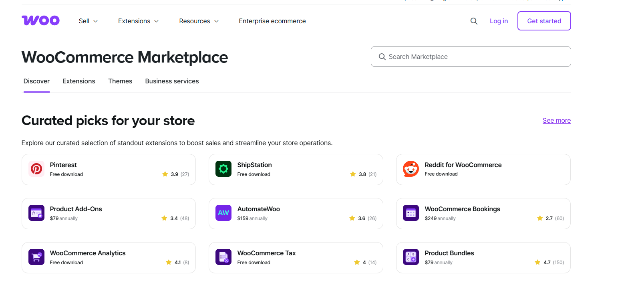Click the 'Curated picks for your store' heading
This screenshot has height=293, width=644.
click(108, 121)
